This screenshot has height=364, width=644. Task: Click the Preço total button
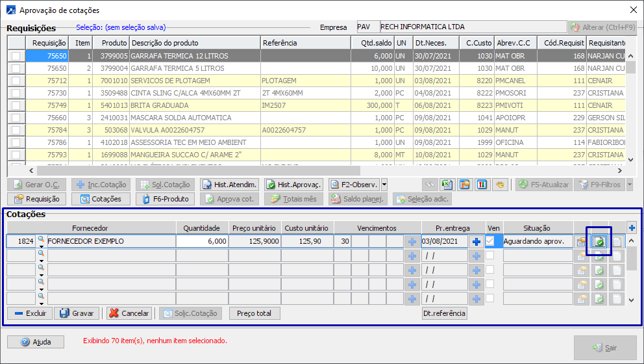coord(254,313)
